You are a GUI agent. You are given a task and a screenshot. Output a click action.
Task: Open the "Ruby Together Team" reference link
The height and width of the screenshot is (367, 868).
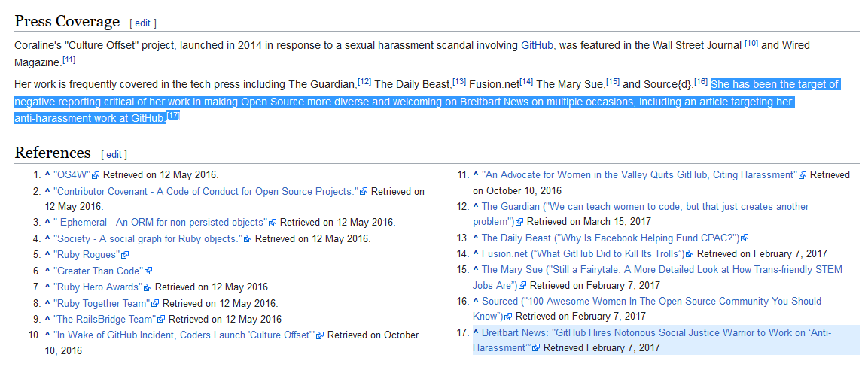coord(102,303)
